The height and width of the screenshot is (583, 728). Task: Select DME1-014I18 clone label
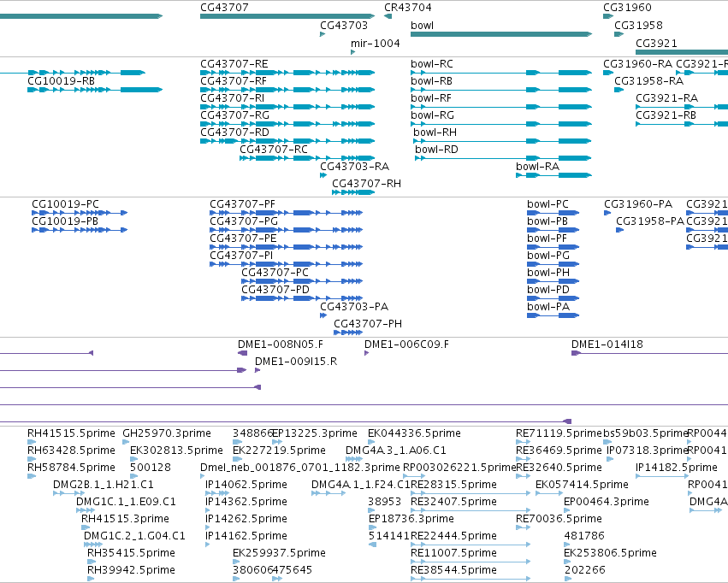tap(607, 344)
